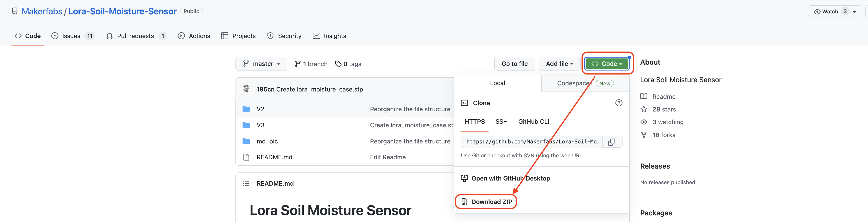
Task: Open the Watch dropdown arrow
Action: [x=854, y=12]
